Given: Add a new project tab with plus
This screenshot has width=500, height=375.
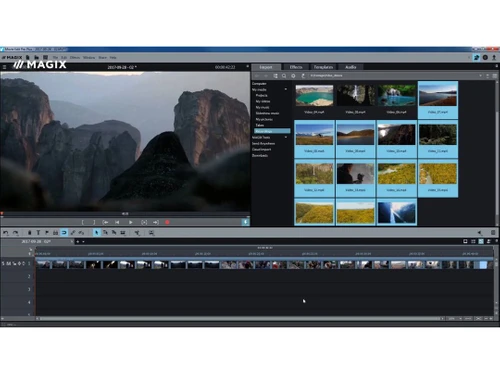Looking at the screenshot, I should click(78, 242).
